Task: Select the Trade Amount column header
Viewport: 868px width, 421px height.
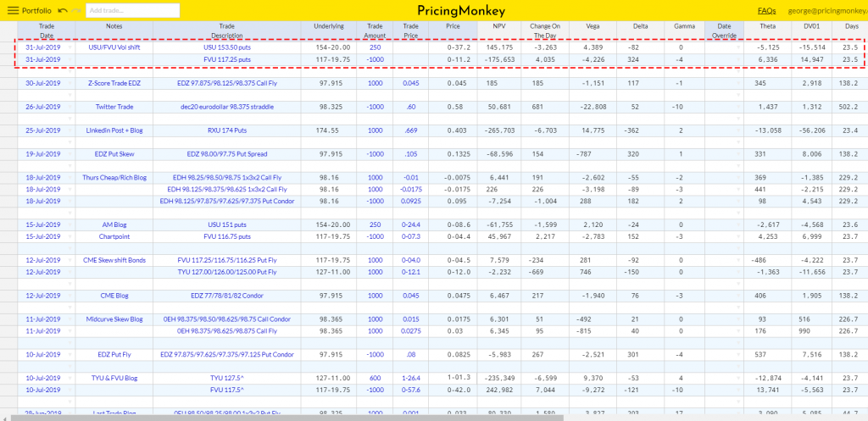Action: [375, 30]
